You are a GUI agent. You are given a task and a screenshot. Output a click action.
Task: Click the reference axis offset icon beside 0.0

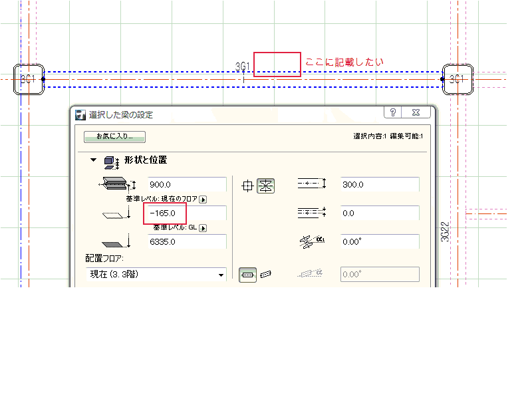pos(311,213)
